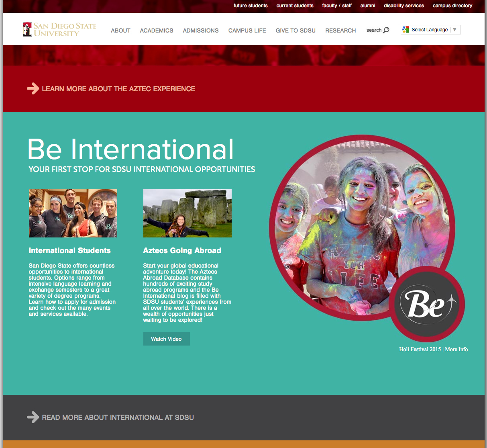
Task: Click the pink arrow beside Aztec Experience
Action: pyautogui.click(x=33, y=88)
